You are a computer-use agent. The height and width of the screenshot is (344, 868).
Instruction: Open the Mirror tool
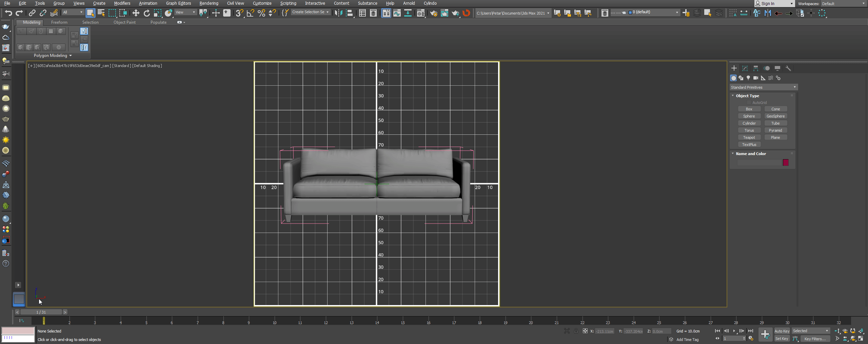coord(338,13)
